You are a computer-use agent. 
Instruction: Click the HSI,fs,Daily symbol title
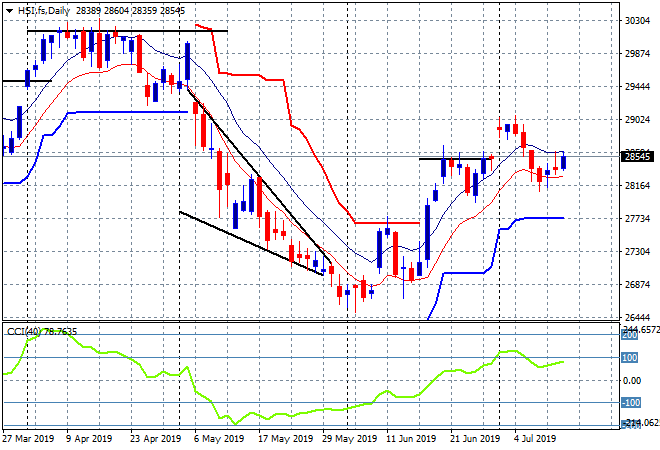point(44,11)
